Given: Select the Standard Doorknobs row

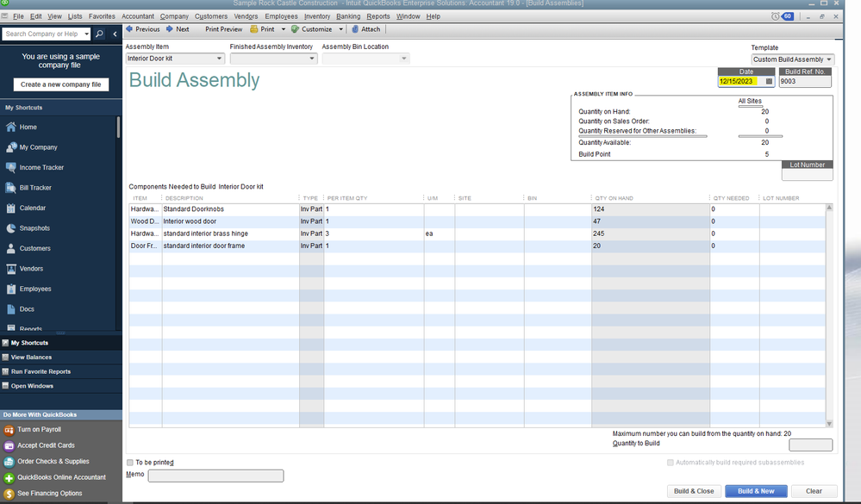Looking at the screenshot, I should pos(477,209).
